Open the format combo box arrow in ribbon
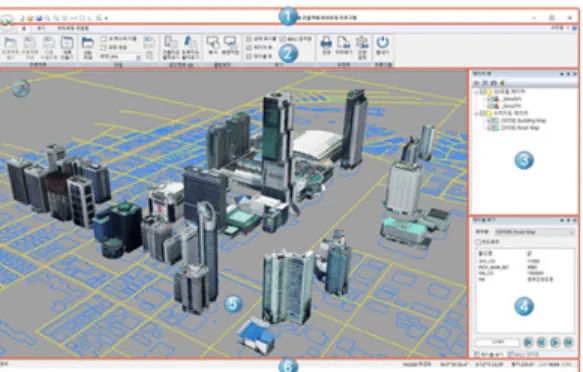Viewport: 583px width, 372px height. tap(138, 57)
